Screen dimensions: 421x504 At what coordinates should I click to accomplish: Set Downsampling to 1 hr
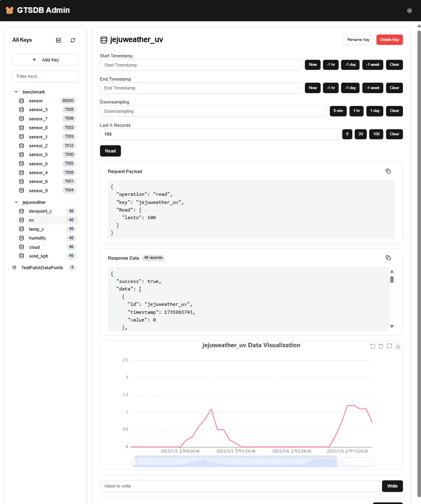(x=357, y=111)
